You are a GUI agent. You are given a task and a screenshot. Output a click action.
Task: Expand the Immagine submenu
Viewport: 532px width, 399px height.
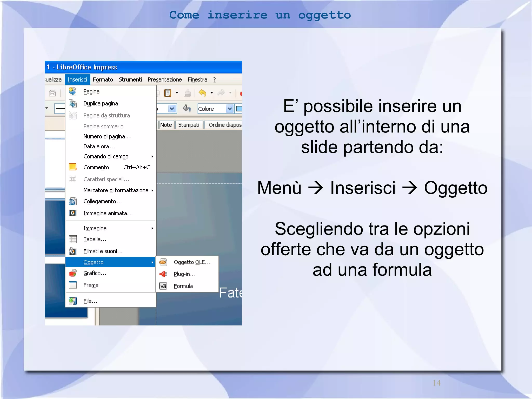(152, 228)
